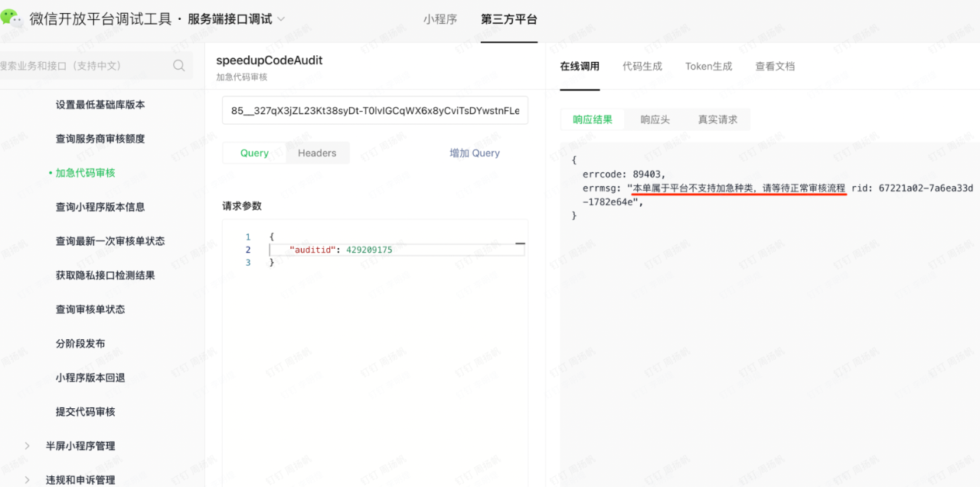Image resolution: width=980 pixels, height=487 pixels.
Task: Select 查询小程序版本信息 in the sidebar
Action: click(100, 207)
